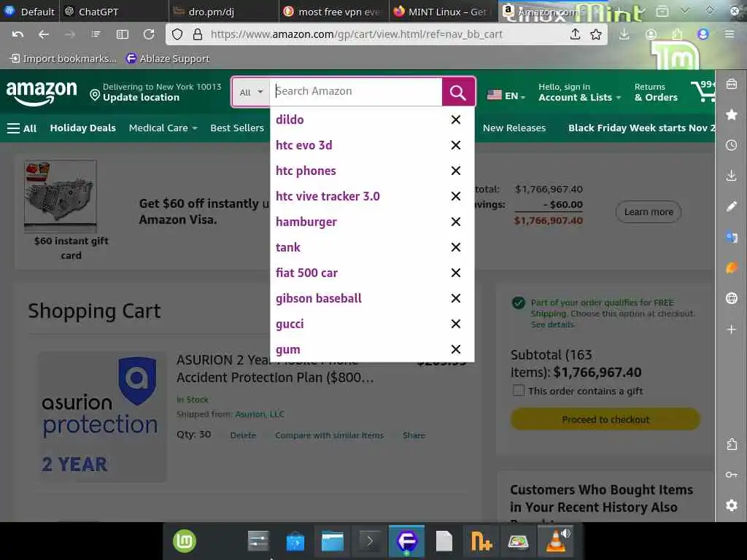747x560 pixels.
Task: Remove 'tank' from search history
Action: click(x=456, y=247)
